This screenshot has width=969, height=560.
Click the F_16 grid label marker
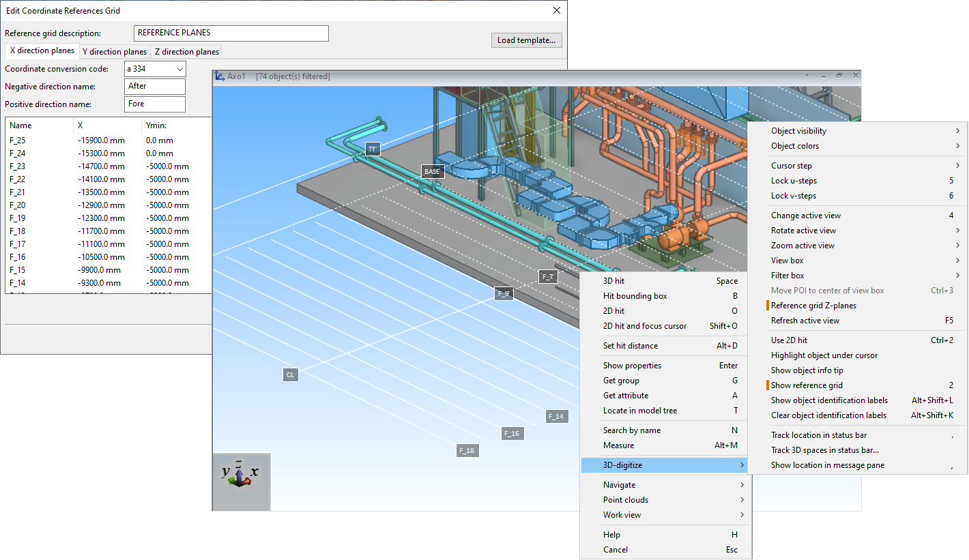click(512, 433)
